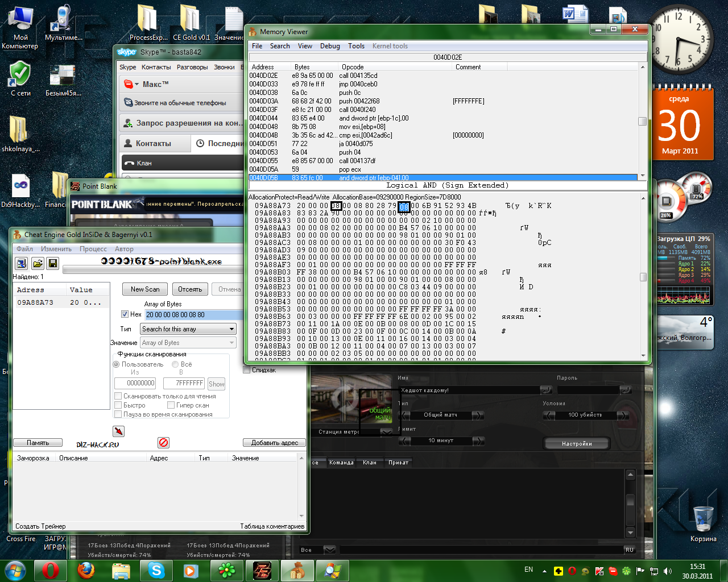Click the hex array input field

(193, 314)
